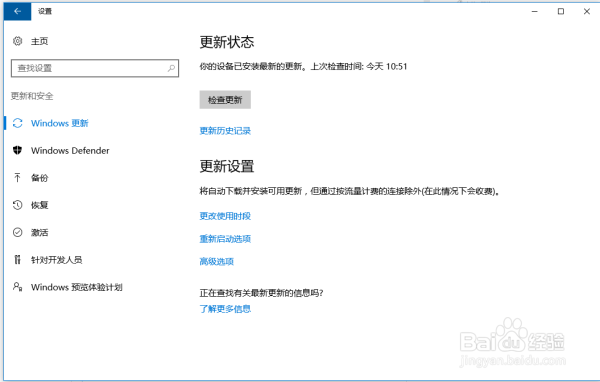
Task: Click the 更新设置 heading
Action: (x=227, y=167)
